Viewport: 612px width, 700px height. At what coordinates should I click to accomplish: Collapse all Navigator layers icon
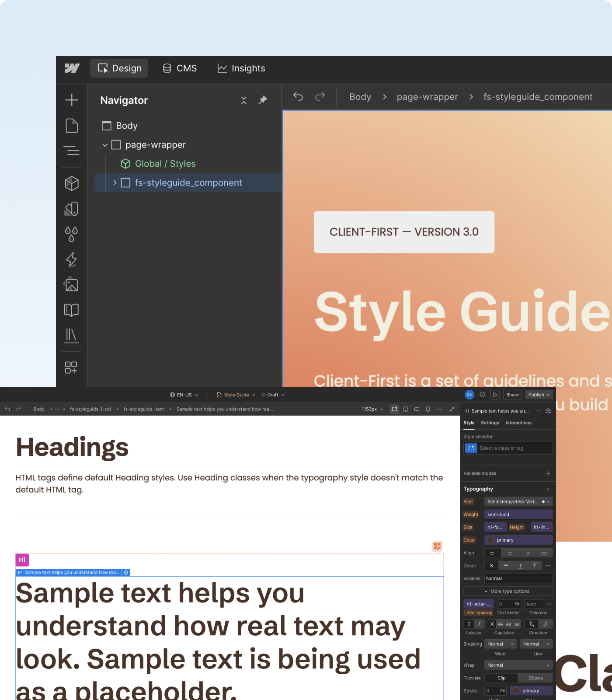click(244, 100)
